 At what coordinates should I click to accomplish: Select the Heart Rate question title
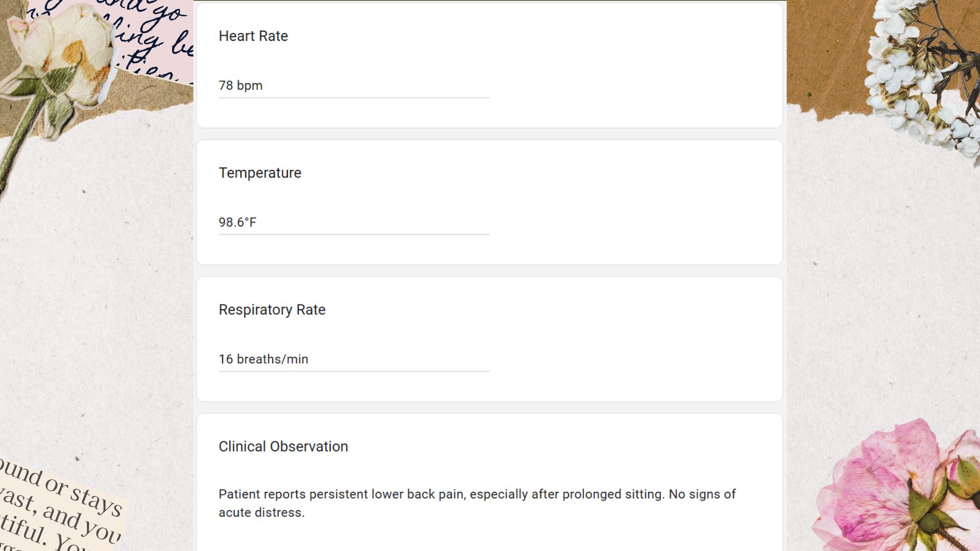(x=253, y=36)
